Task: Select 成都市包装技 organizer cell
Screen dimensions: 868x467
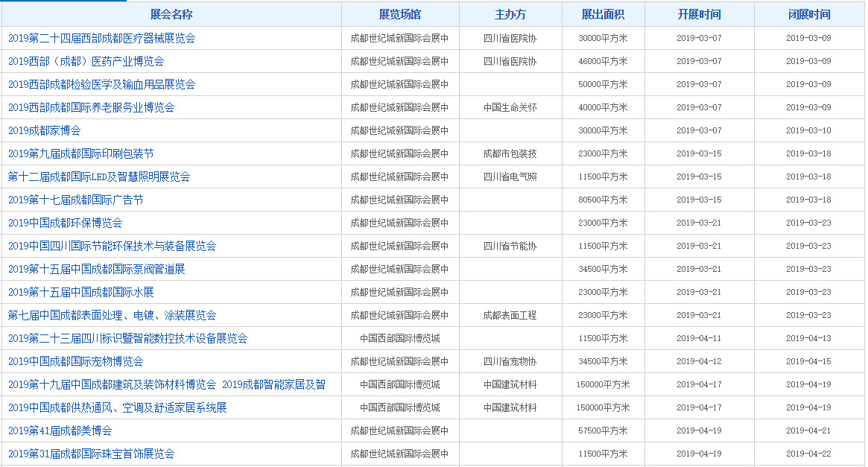Action: (510, 154)
